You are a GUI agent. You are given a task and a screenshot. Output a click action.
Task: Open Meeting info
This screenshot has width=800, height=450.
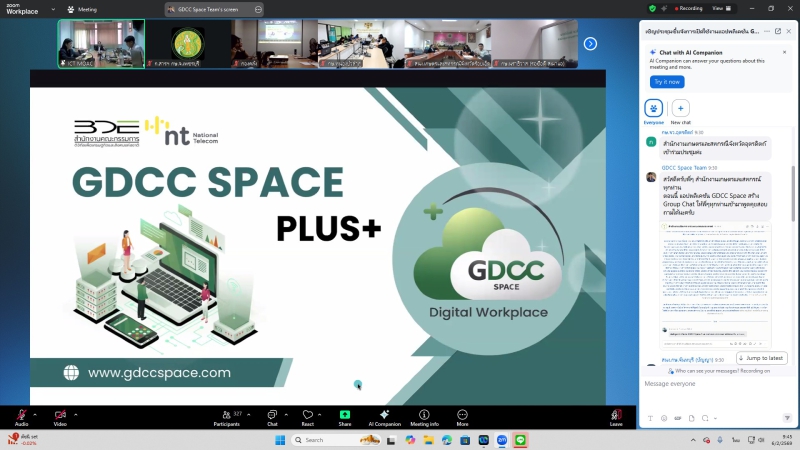[424, 414]
